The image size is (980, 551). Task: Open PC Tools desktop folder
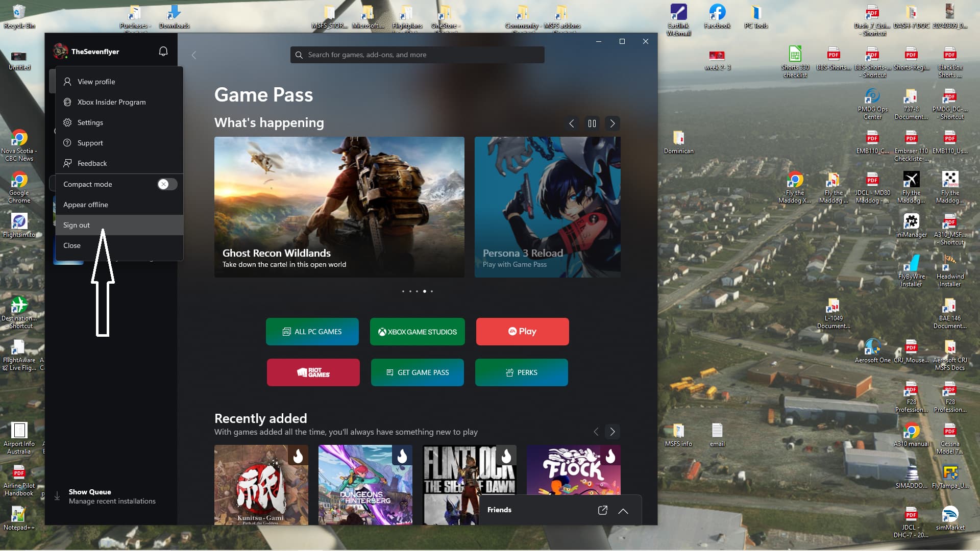pyautogui.click(x=756, y=16)
